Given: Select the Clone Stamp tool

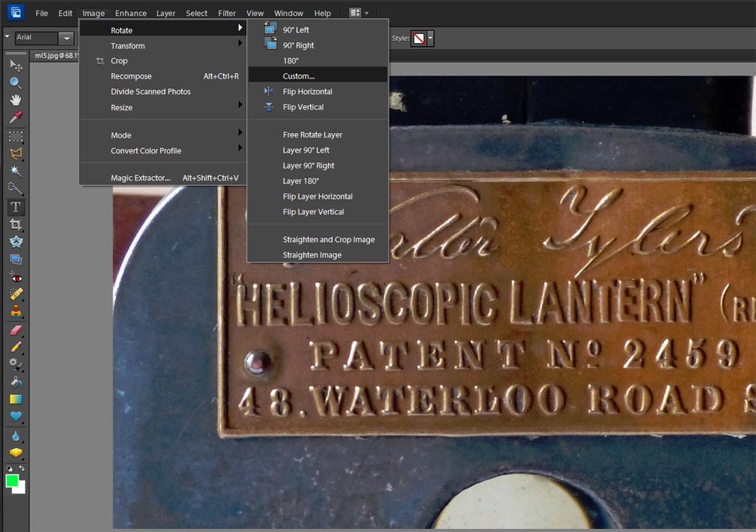Looking at the screenshot, I should pos(16,311).
